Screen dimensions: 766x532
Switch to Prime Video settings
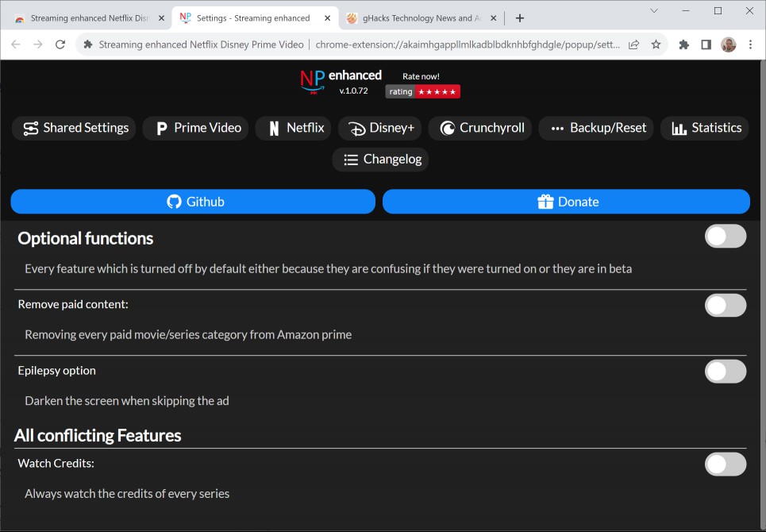[x=195, y=128]
